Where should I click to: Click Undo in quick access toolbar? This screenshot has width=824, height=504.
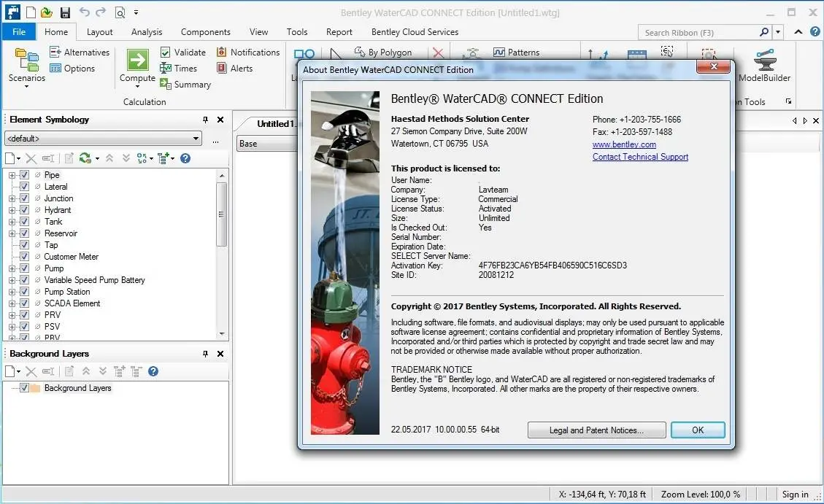point(84,12)
